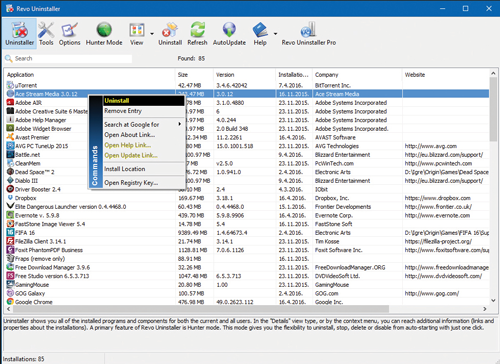Sort by the Company column header
The width and height of the screenshot is (500, 364).
357,75
